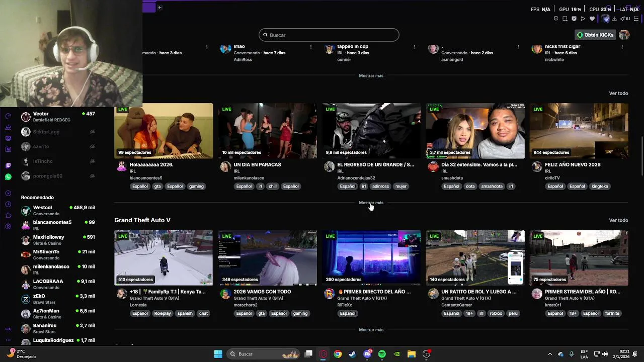Open the user profile avatar on Kick
Screen dimensions: 644x362
pos(624,35)
